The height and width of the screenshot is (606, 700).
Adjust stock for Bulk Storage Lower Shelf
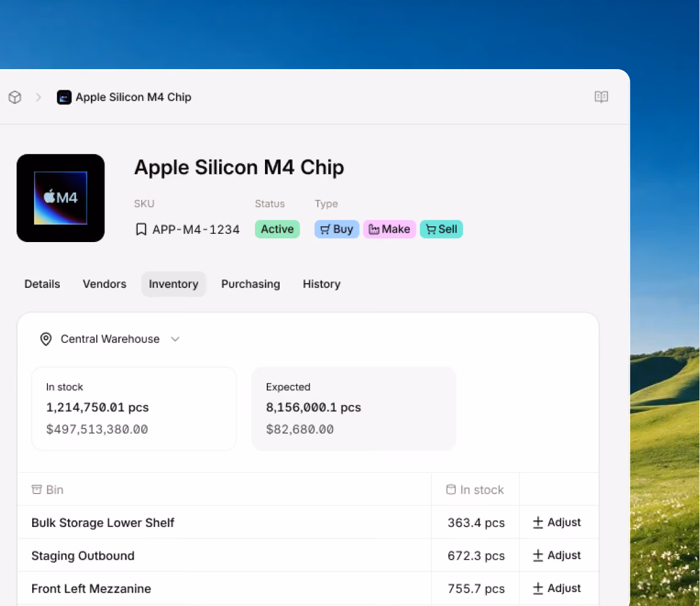pos(557,522)
